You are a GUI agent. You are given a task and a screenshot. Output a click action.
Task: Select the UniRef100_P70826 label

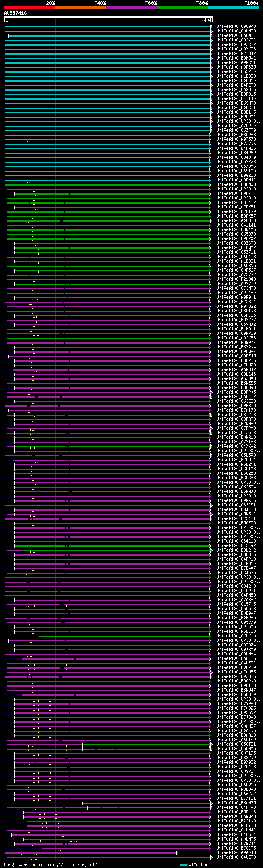pos(236,708)
